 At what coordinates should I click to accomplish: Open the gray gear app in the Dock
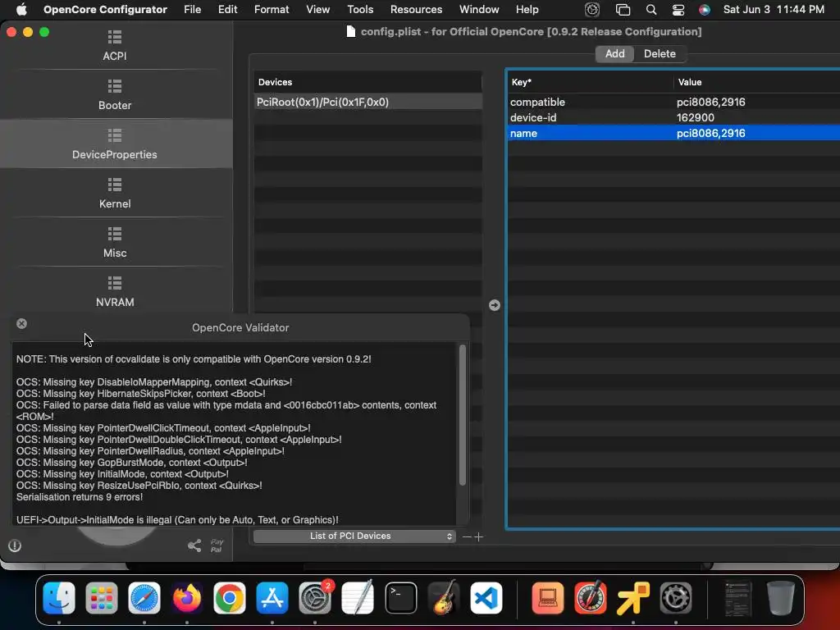[x=676, y=597]
